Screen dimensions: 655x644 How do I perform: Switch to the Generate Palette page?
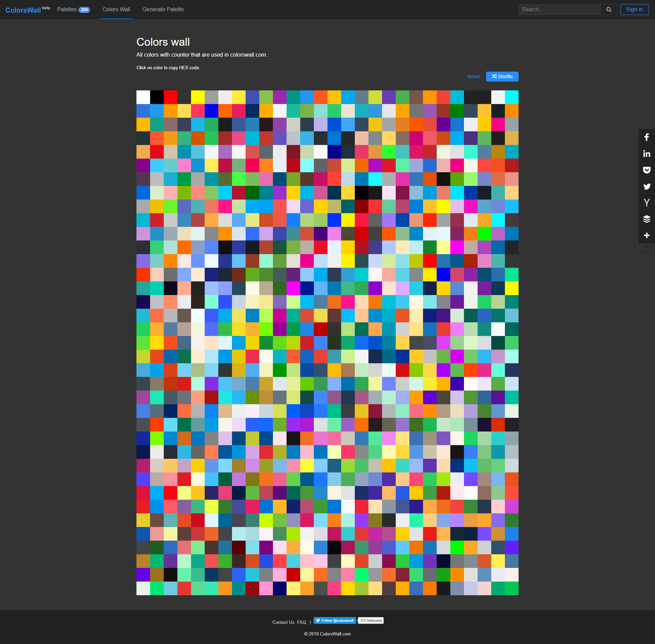point(163,10)
